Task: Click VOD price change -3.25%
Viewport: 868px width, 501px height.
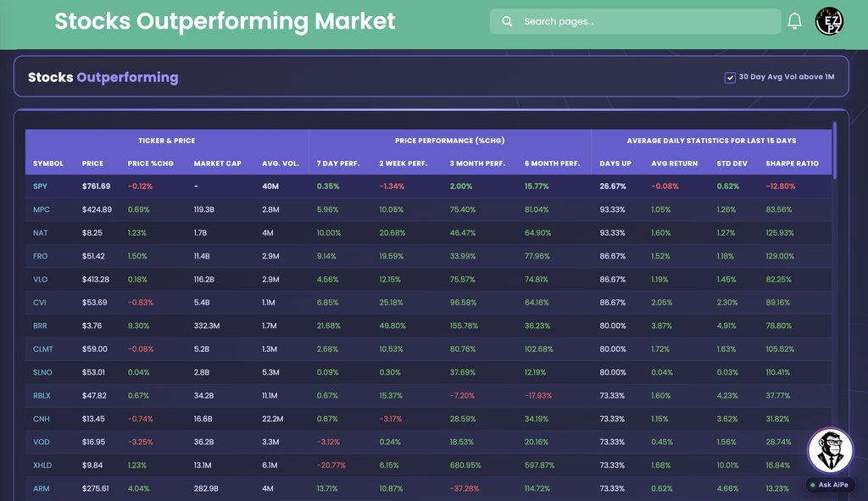Action: 141,443
